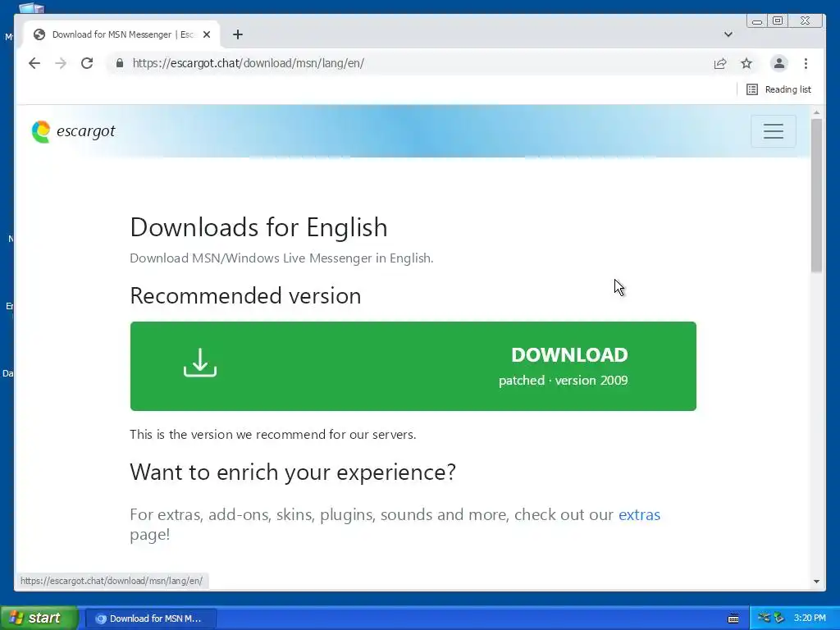This screenshot has height=630, width=840.
Task: Open the Chrome profile avatar button
Action: tap(779, 63)
